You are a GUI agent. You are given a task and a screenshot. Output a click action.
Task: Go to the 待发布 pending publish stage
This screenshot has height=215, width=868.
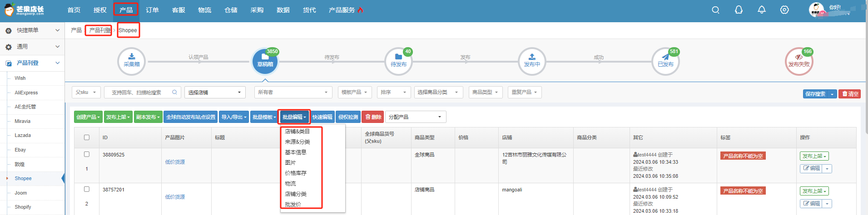point(398,61)
